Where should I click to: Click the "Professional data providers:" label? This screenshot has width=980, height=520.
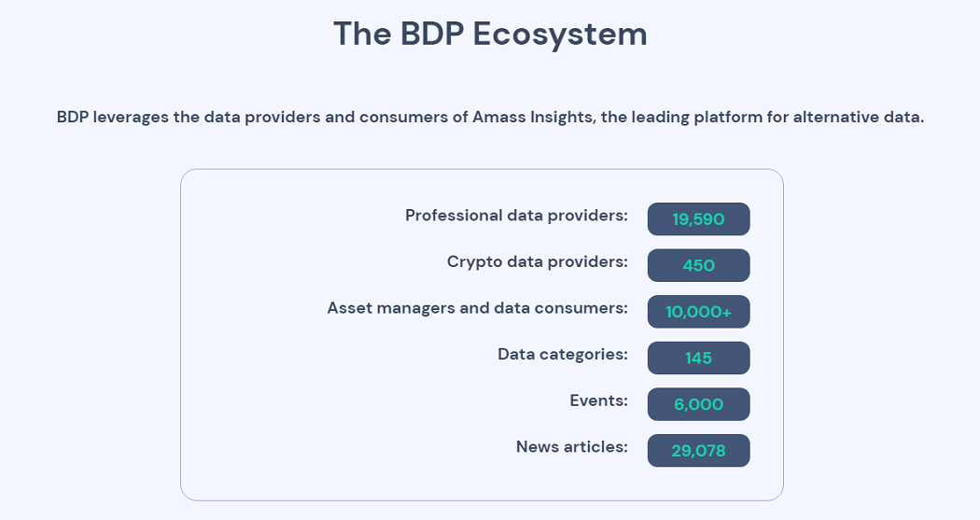click(x=516, y=216)
